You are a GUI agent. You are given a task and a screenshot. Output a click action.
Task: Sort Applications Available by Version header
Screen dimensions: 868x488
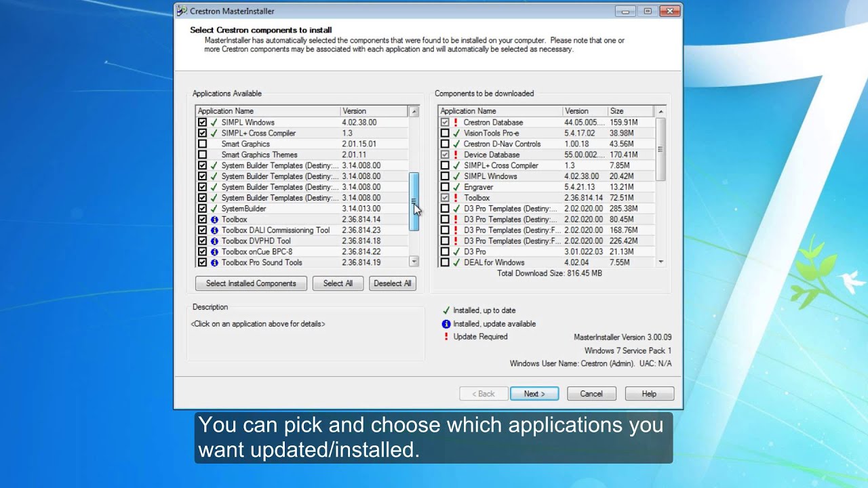(x=374, y=111)
